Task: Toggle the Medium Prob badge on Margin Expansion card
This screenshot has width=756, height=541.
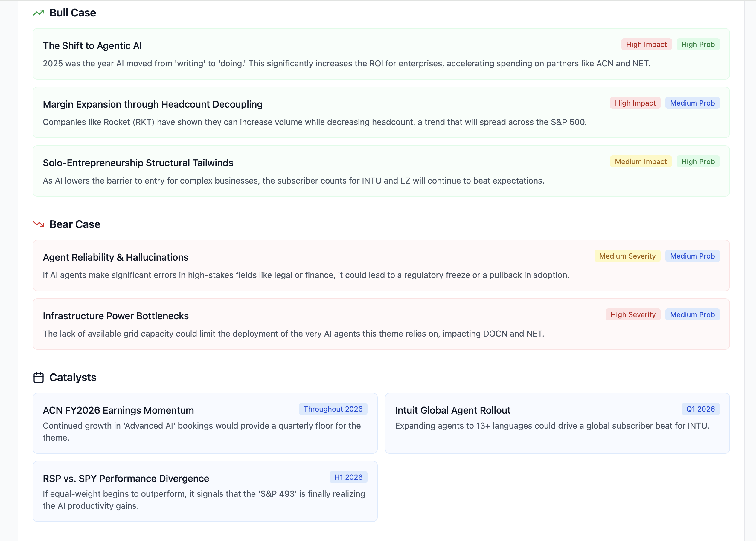Action: 692,103
